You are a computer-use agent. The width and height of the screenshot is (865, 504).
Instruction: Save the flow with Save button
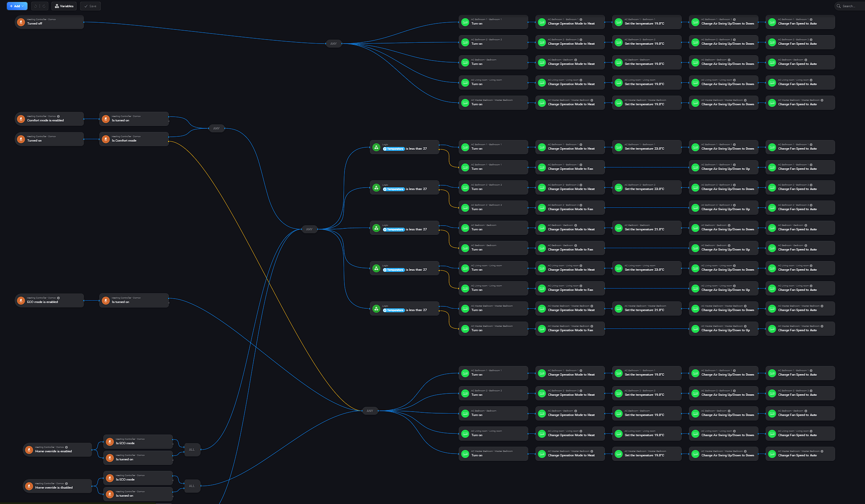pos(90,6)
